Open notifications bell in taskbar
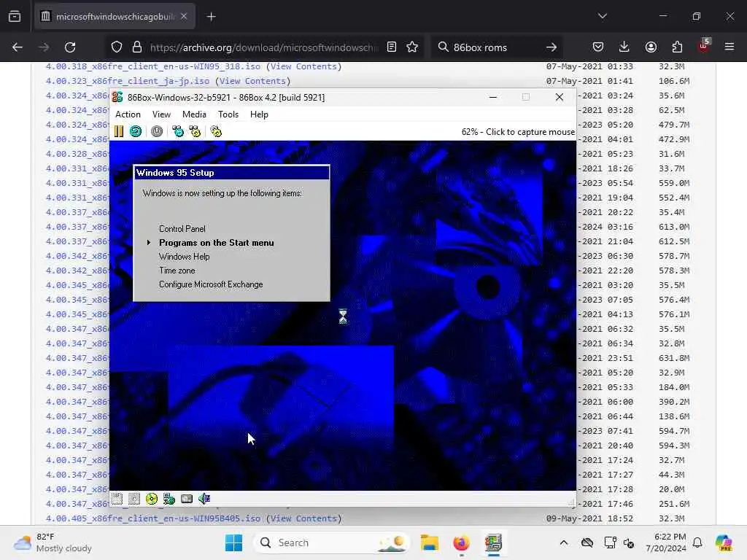 [697, 542]
